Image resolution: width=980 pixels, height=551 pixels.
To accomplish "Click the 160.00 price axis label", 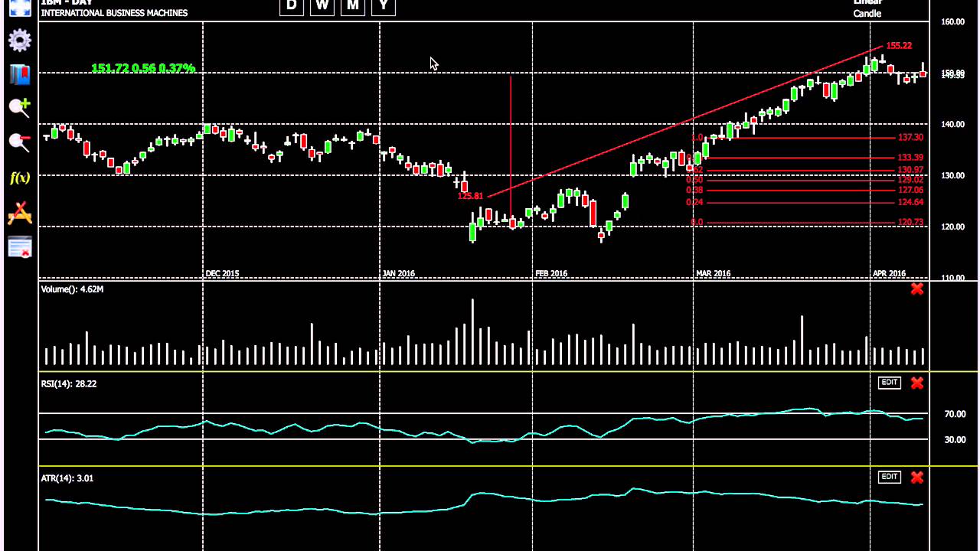I will pyautogui.click(x=952, y=21).
